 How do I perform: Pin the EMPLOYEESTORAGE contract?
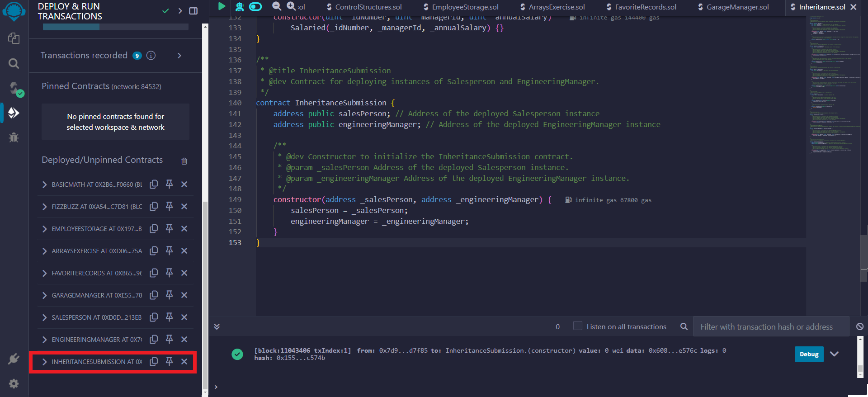coord(169,228)
